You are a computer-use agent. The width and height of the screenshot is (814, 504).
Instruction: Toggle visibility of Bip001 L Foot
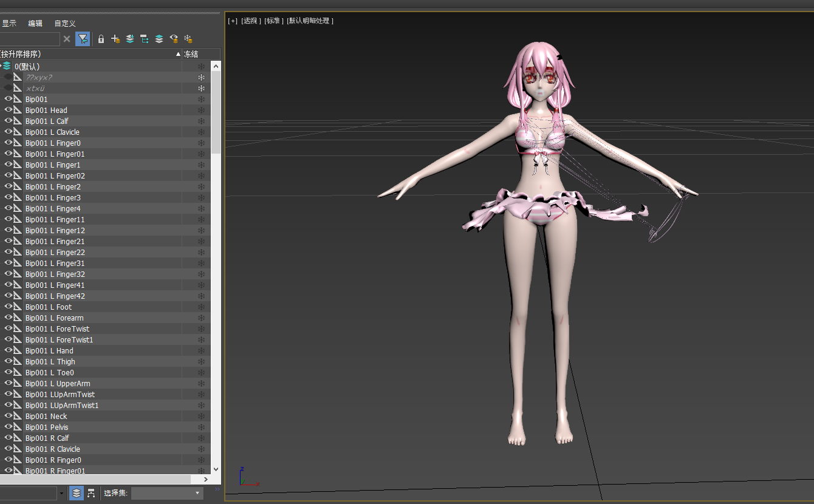[9, 307]
